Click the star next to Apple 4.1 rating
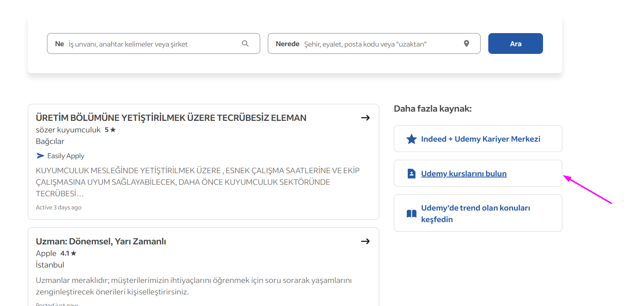 click(74, 253)
